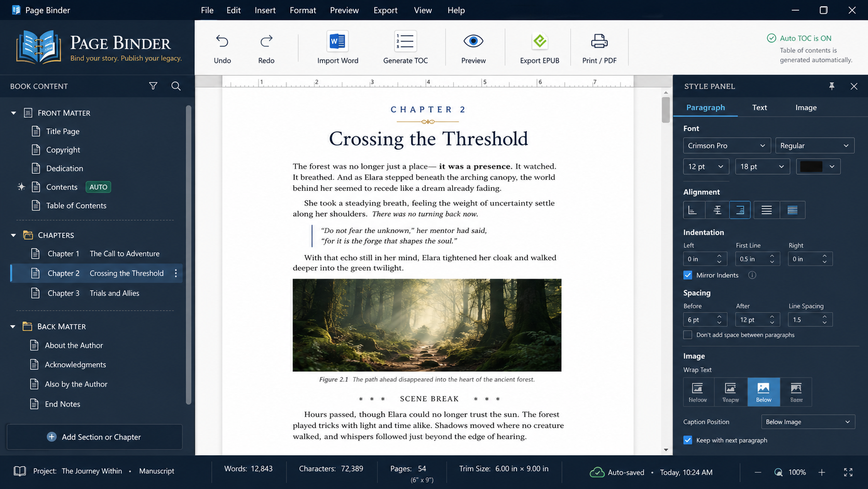868x489 pixels.
Task: Click the forest image in the document
Action: click(x=427, y=325)
